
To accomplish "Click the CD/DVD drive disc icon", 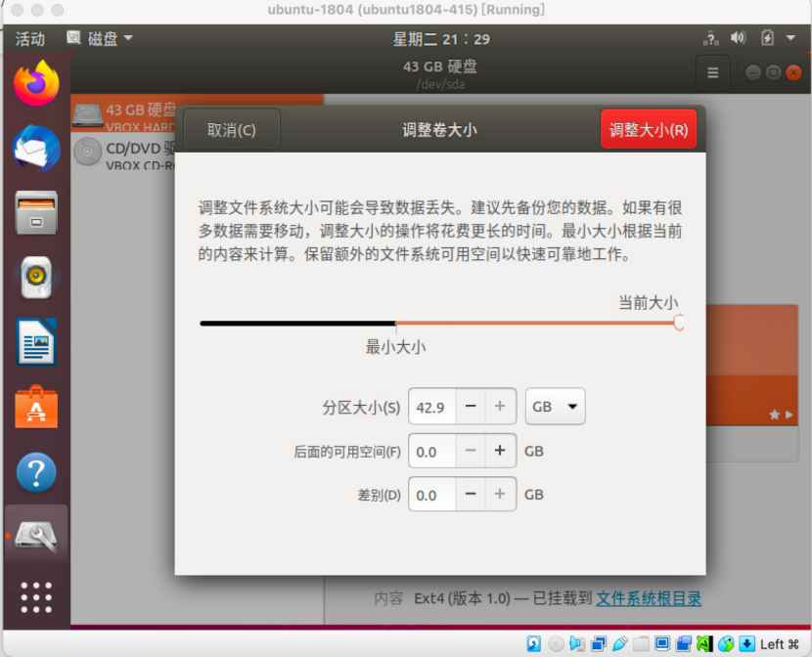I will click(x=87, y=152).
